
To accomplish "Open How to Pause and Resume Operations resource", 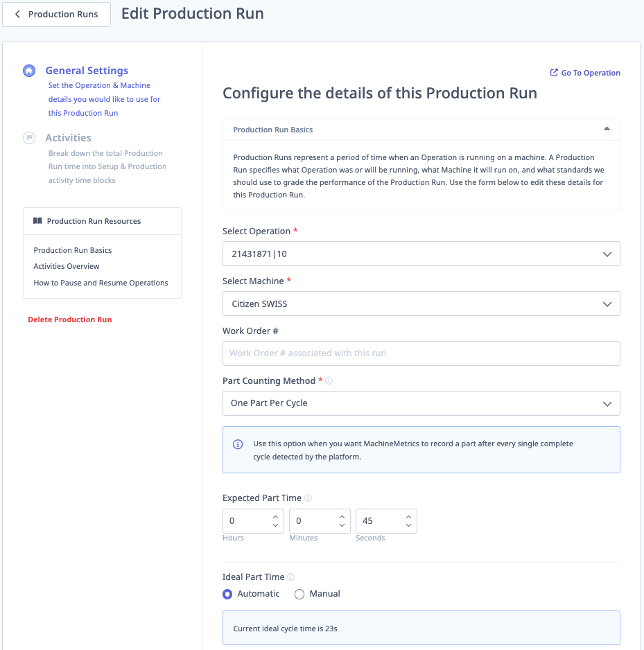I will coord(100,283).
